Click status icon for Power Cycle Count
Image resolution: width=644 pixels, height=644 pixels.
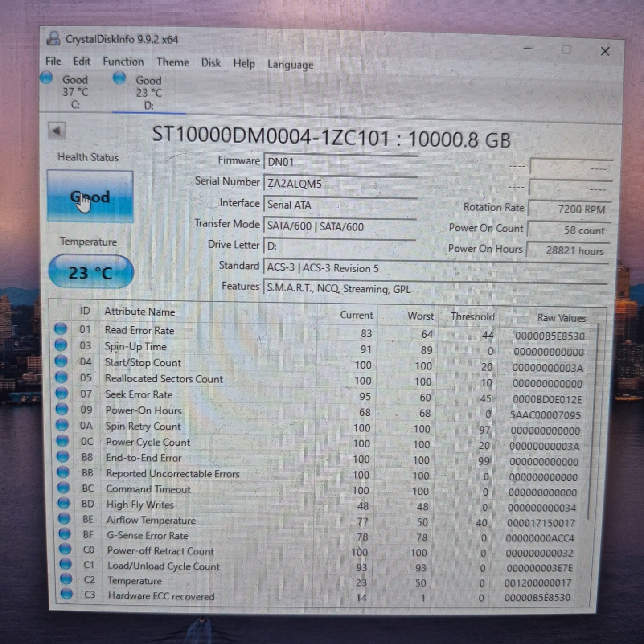[x=63, y=441]
